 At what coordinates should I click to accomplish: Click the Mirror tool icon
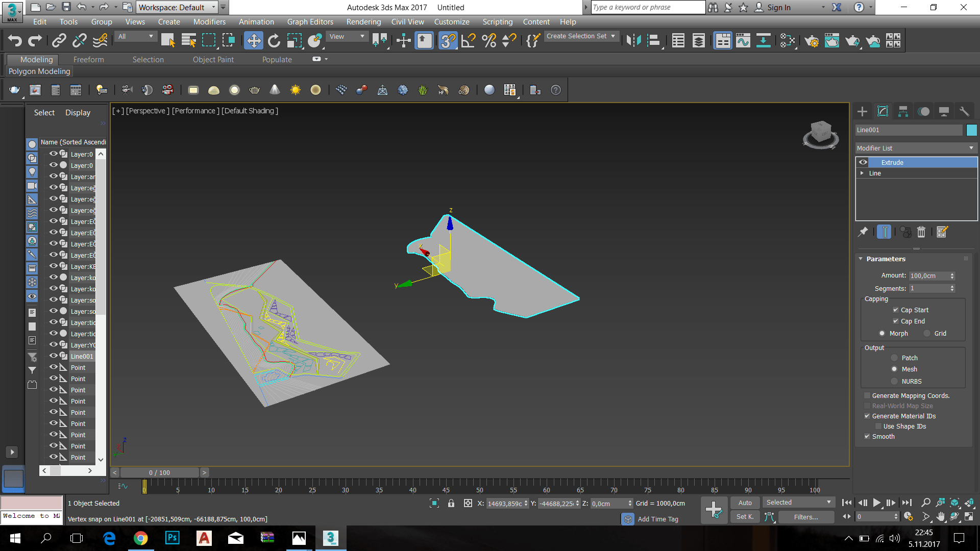pos(633,41)
